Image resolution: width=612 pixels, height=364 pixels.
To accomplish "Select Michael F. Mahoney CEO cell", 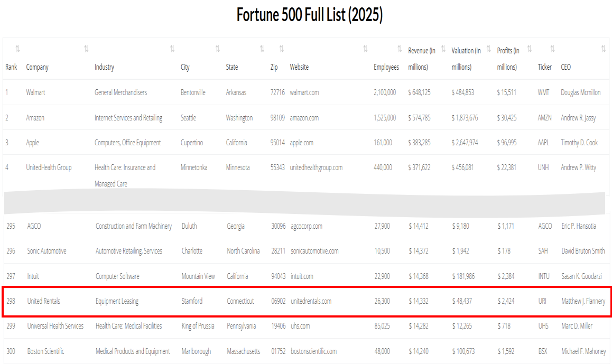I will pos(584,351).
